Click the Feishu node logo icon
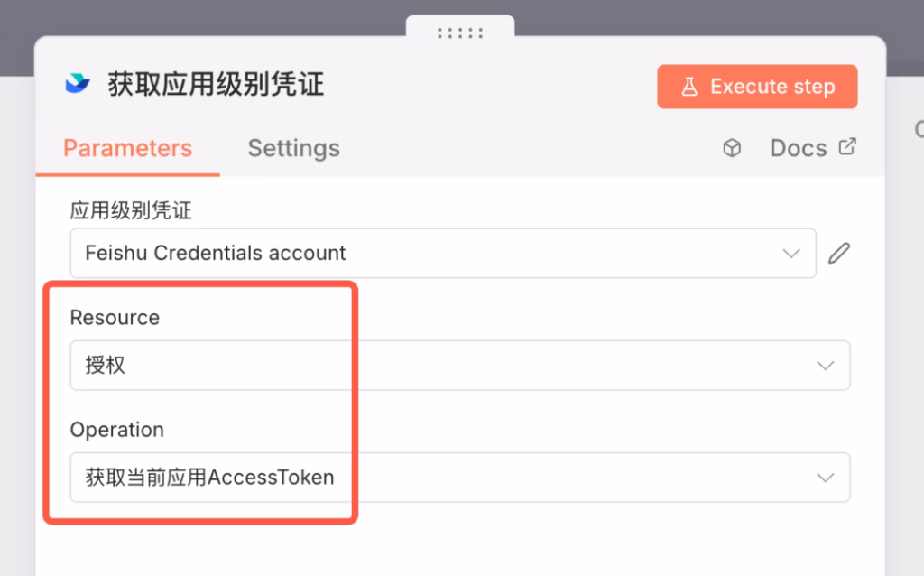 pos(78,85)
